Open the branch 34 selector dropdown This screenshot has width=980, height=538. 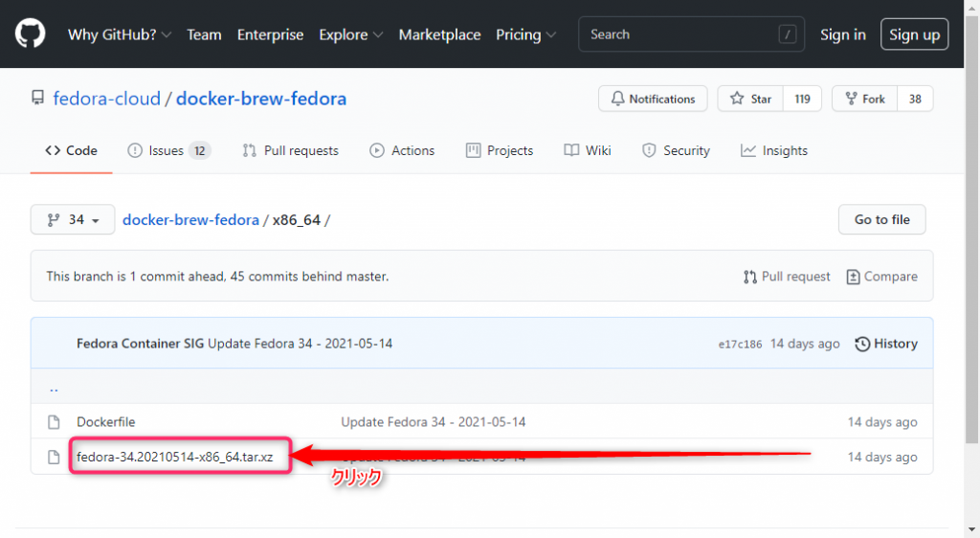pyautogui.click(x=73, y=219)
